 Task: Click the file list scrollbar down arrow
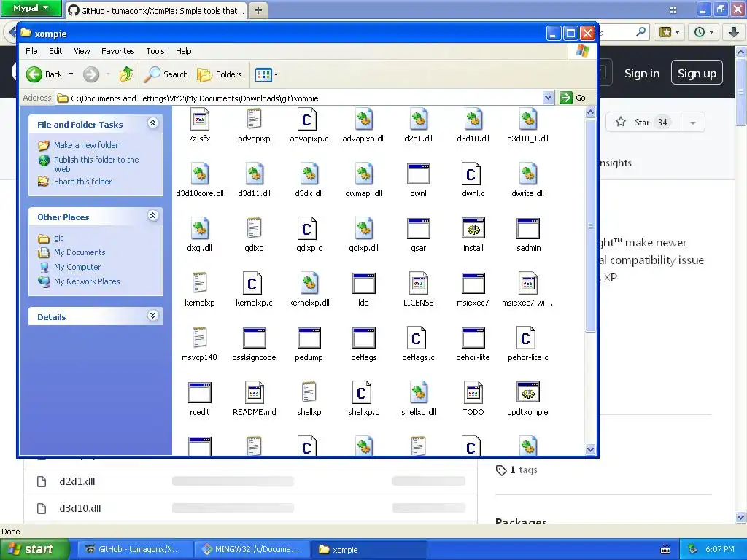(x=590, y=449)
